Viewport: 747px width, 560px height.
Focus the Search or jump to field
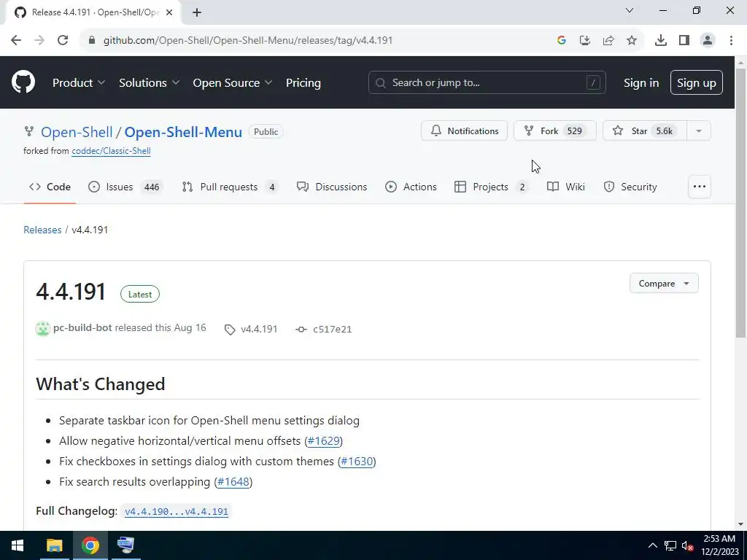click(x=487, y=82)
